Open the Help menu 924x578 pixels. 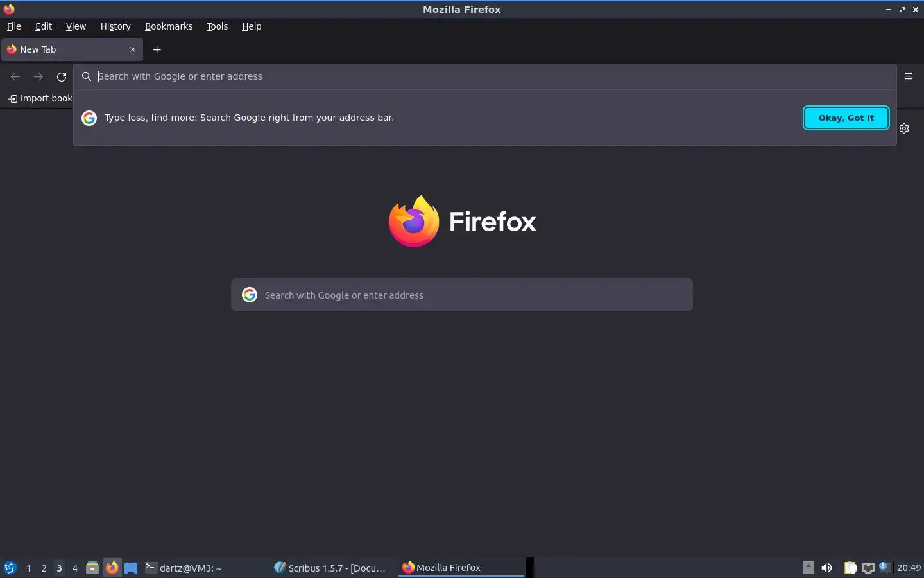[x=252, y=26]
